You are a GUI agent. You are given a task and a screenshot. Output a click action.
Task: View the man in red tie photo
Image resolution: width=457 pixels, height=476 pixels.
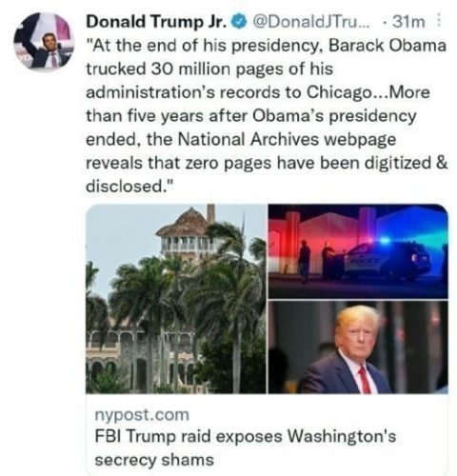[358, 347]
